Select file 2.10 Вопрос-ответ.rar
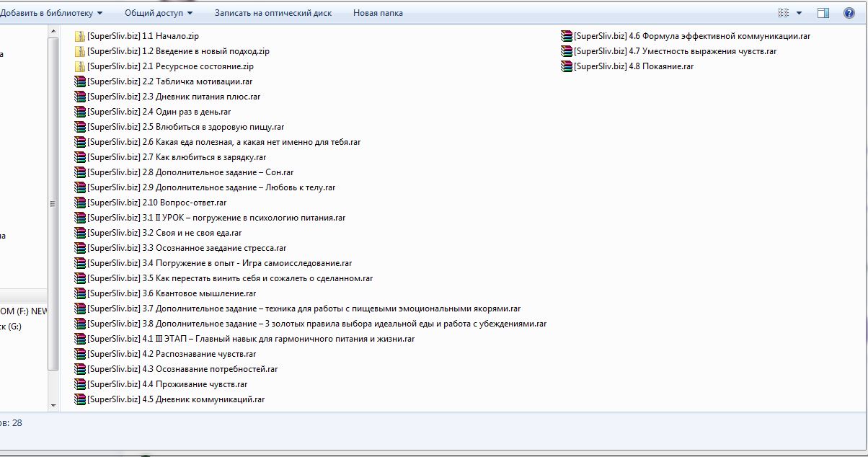The height and width of the screenshot is (457, 868). [156, 203]
